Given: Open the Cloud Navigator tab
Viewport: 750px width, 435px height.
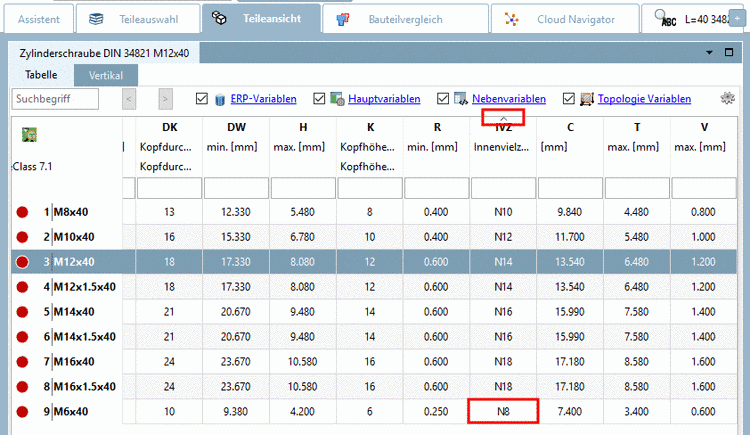Looking at the screenshot, I should [565, 19].
